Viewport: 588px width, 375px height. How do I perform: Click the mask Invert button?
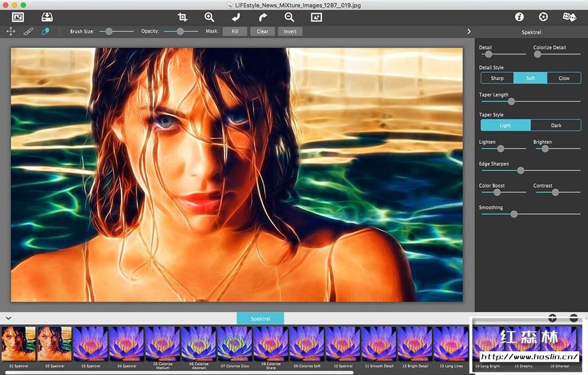(x=290, y=31)
